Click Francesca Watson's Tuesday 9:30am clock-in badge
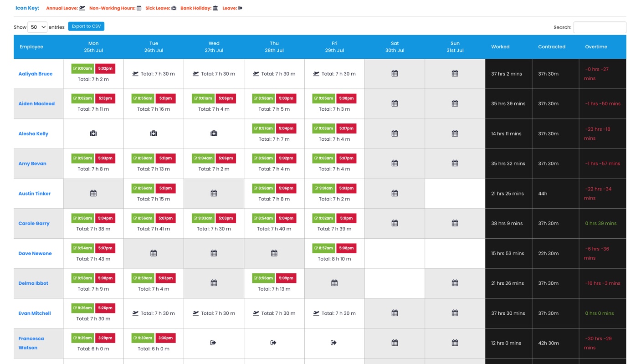The height and width of the screenshot is (364, 641). click(x=143, y=338)
